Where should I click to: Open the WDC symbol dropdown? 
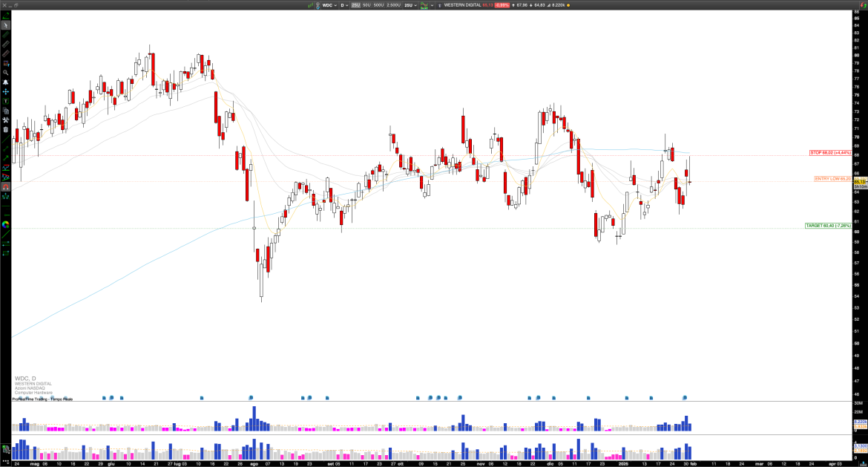point(329,5)
